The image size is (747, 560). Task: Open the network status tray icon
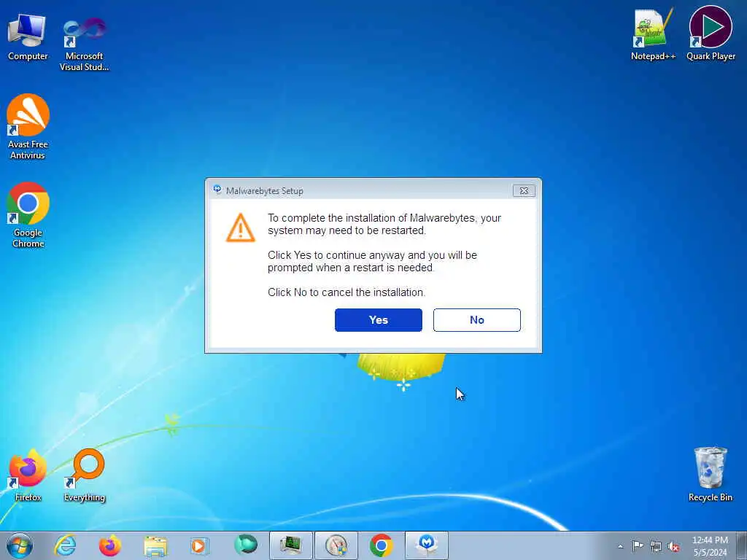(656, 546)
